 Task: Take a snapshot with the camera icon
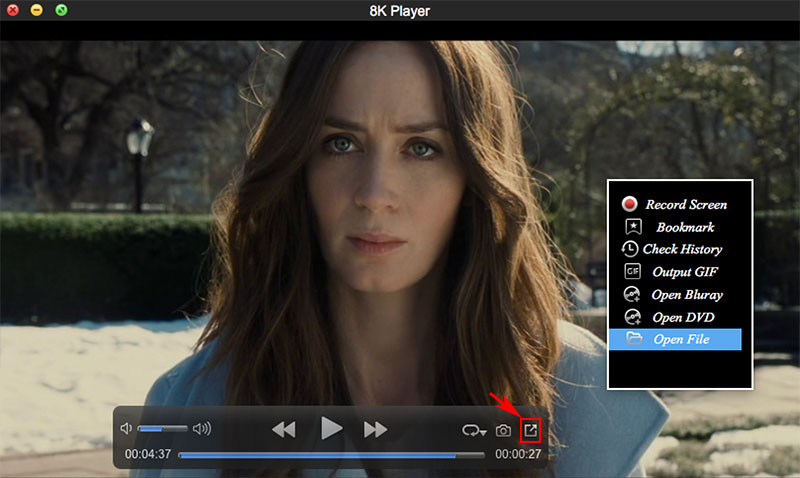point(504,430)
